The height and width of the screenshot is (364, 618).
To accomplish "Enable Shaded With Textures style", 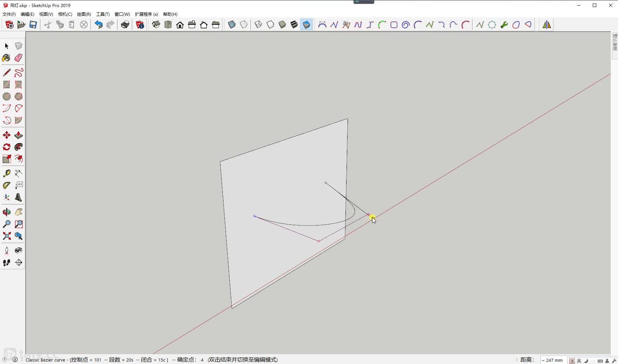I will point(294,25).
